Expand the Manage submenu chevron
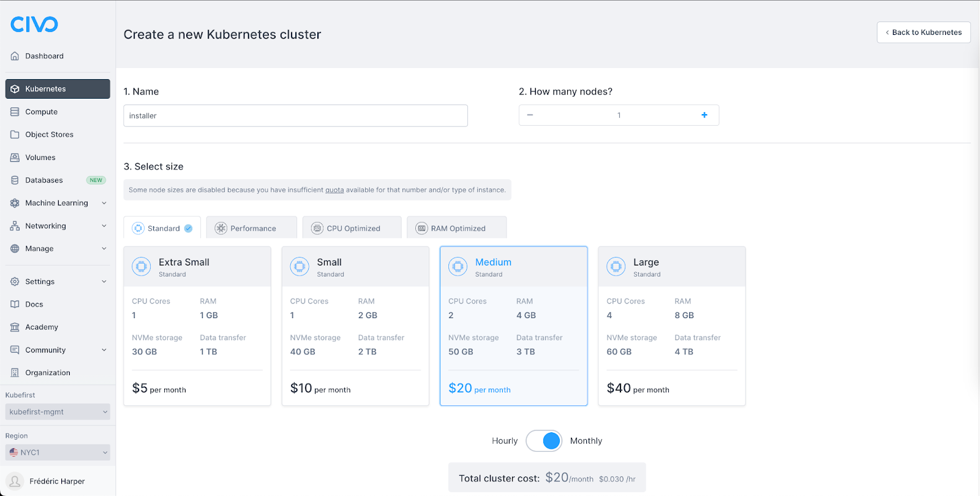The image size is (980, 496). (x=104, y=248)
